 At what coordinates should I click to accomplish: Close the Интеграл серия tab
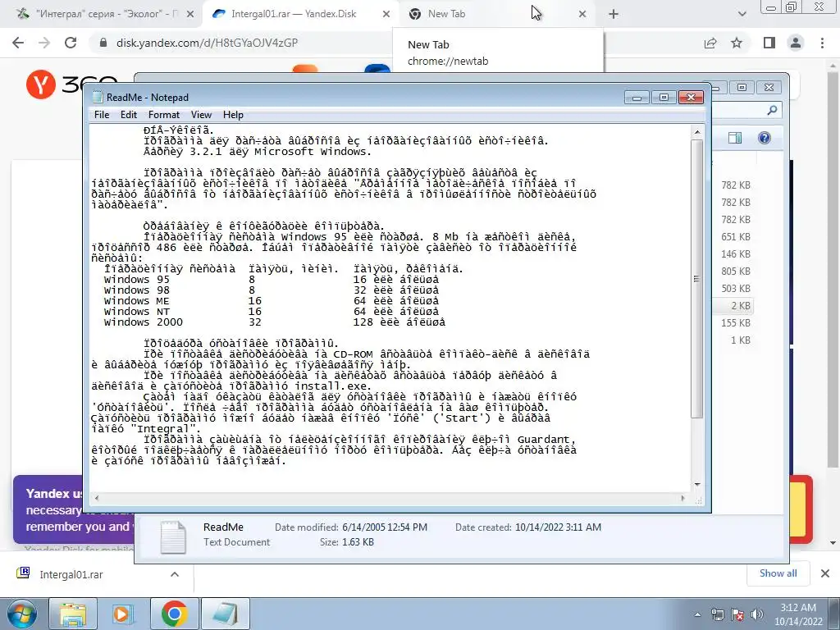(x=189, y=15)
